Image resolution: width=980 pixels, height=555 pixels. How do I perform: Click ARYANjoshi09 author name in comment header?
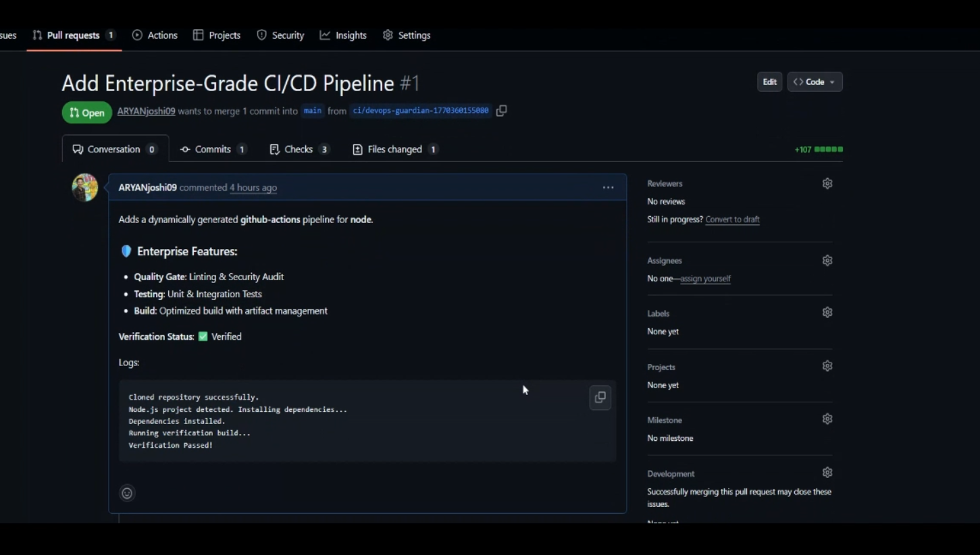pyautogui.click(x=148, y=188)
